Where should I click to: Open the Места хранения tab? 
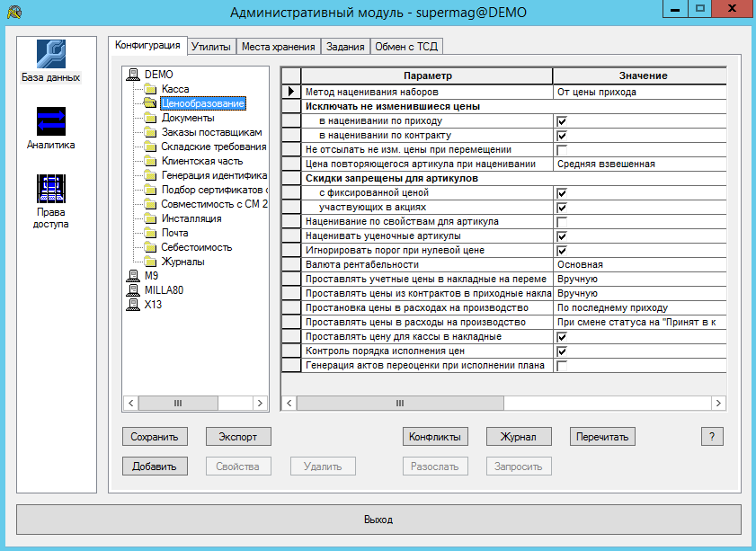(278, 47)
